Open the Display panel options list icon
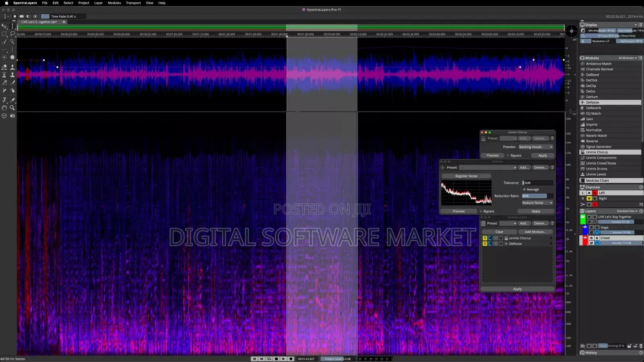The width and height of the screenshot is (644, 362). click(640, 25)
